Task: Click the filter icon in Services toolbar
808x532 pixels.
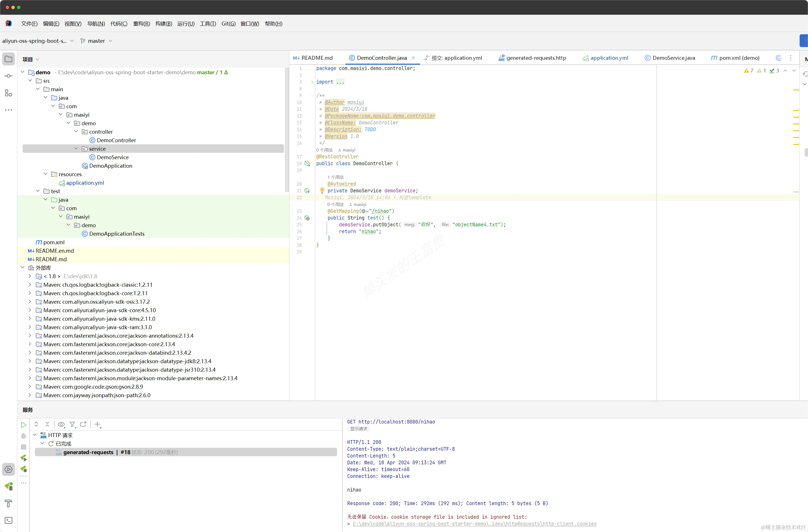Action: (x=72, y=424)
